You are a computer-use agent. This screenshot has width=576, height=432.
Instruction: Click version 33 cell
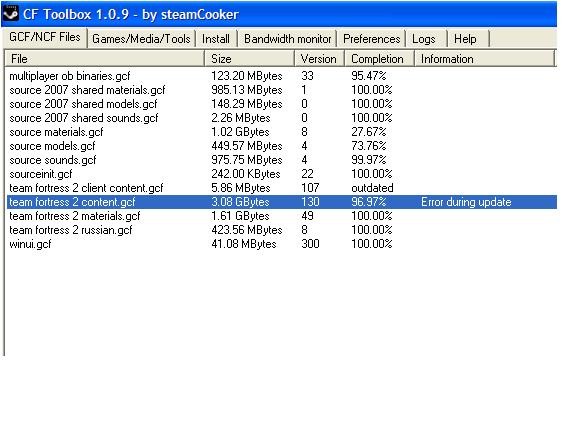point(307,76)
